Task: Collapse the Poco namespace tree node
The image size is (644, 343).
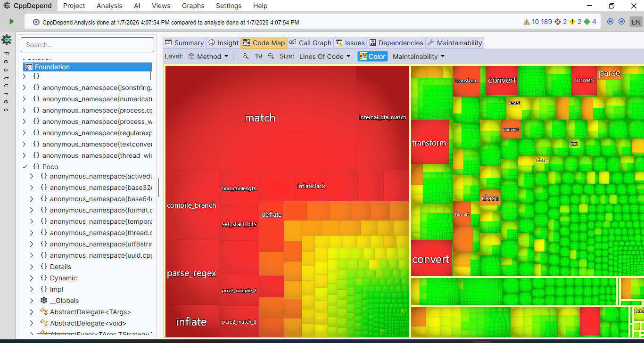Action: click(25, 167)
